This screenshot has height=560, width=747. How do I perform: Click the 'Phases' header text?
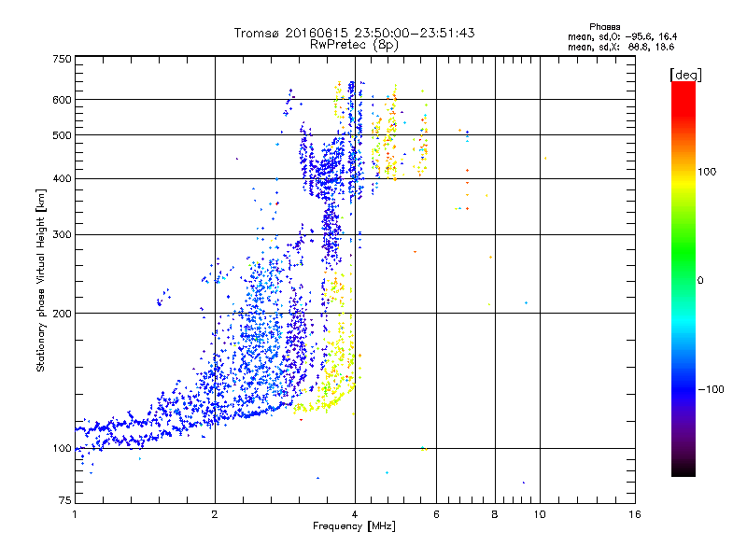click(604, 27)
